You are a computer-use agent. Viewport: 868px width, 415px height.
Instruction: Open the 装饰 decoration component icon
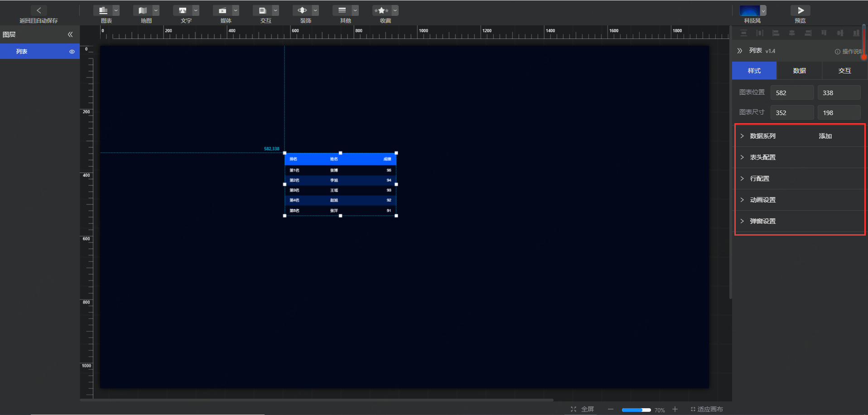click(303, 10)
